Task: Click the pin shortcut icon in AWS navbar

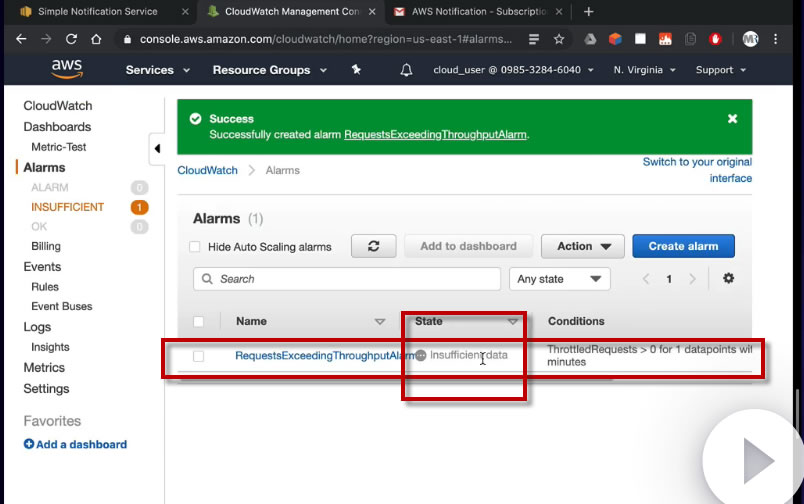Action: (x=356, y=70)
